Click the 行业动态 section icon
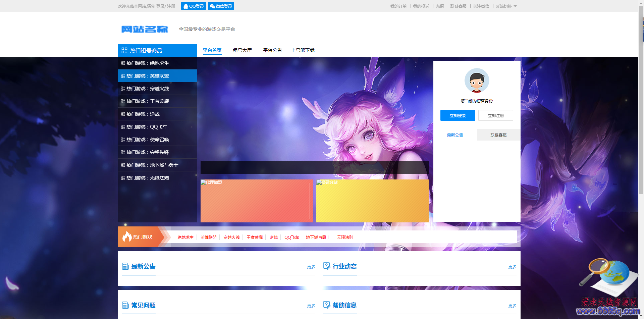The image size is (644, 319). [x=327, y=266]
